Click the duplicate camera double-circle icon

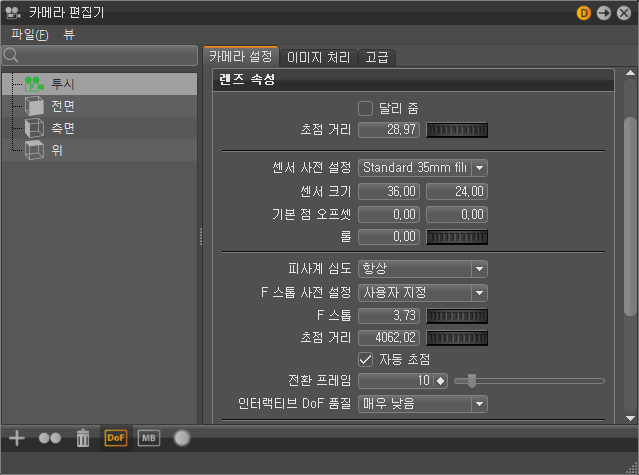(x=50, y=438)
